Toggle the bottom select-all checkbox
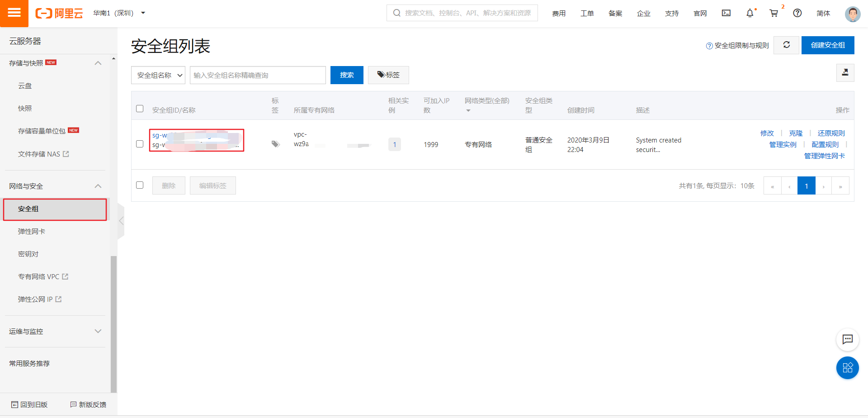This screenshot has height=418, width=868. coord(140,185)
